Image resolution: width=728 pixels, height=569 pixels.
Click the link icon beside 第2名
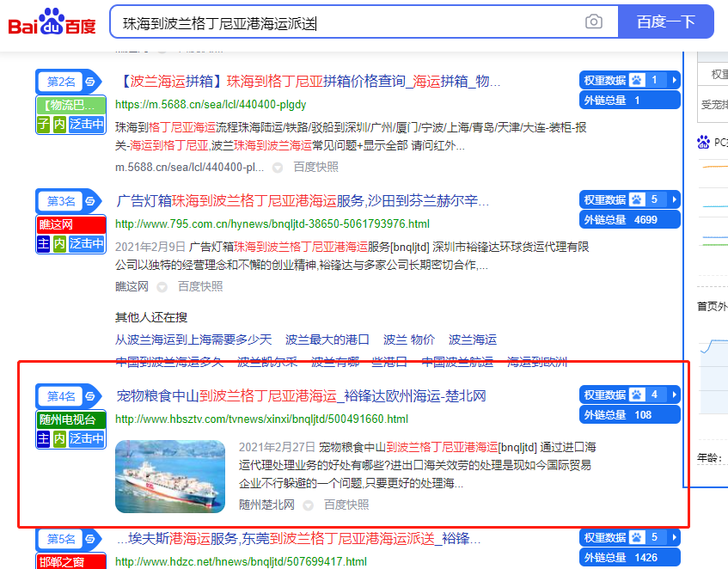pyautogui.click(x=90, y=83)
